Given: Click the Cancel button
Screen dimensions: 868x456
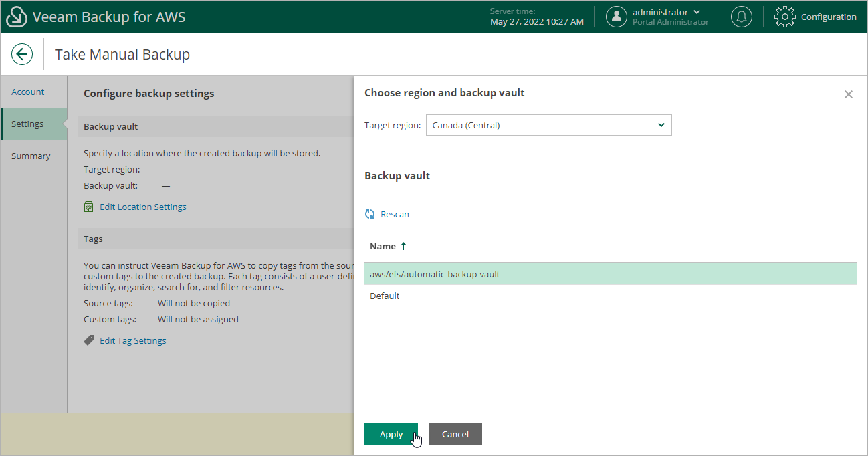Looking at the screenshot, I should [x=455, y=434].
